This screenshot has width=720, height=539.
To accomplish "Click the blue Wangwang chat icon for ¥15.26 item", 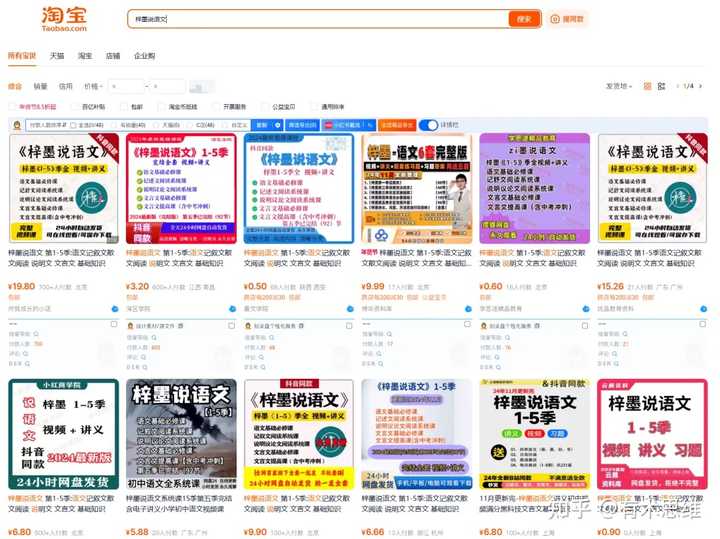I will (703, 309).
